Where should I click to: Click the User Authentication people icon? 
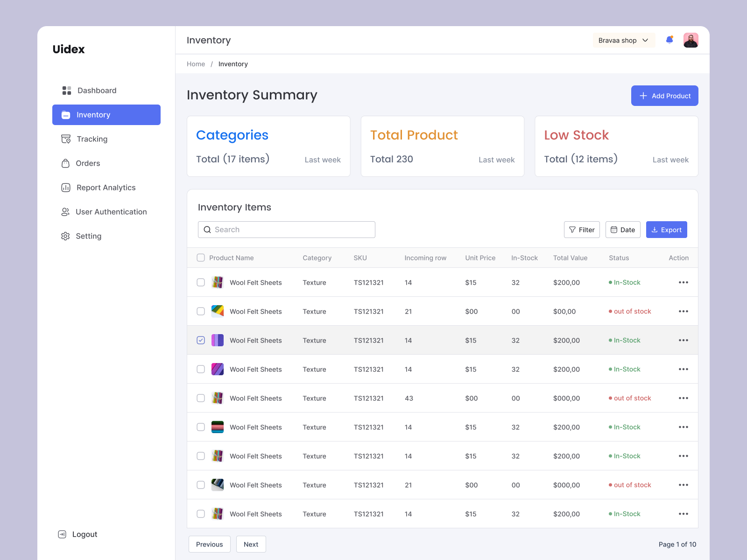[65, 212]
